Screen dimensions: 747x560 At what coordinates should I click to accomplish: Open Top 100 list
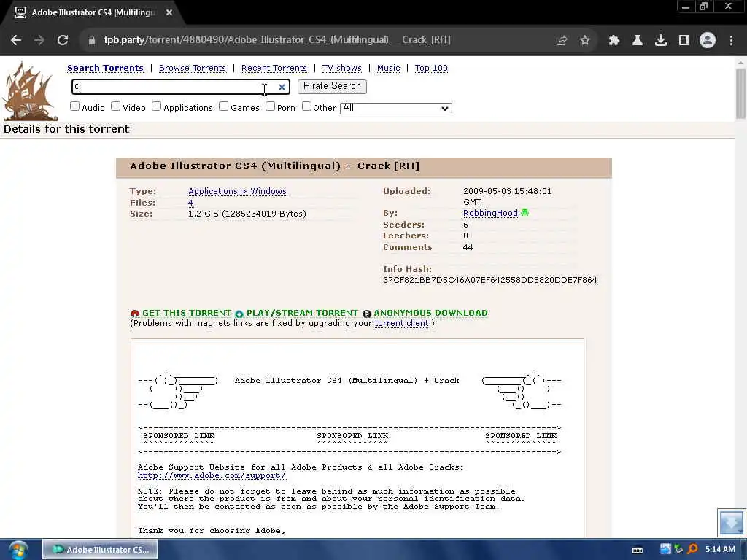pos(431,68)
